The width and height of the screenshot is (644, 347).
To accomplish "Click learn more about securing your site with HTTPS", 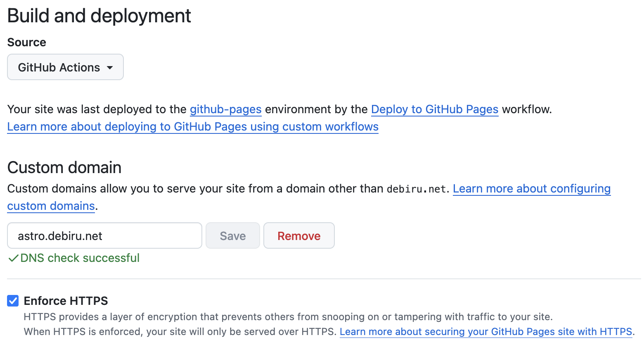I will tap(485, 331).
